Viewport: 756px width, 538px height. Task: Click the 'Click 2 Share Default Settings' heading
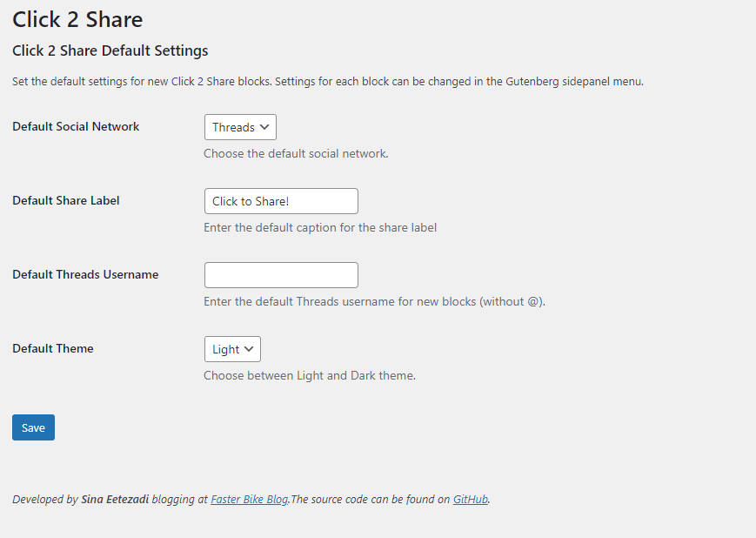click(110, 50)
